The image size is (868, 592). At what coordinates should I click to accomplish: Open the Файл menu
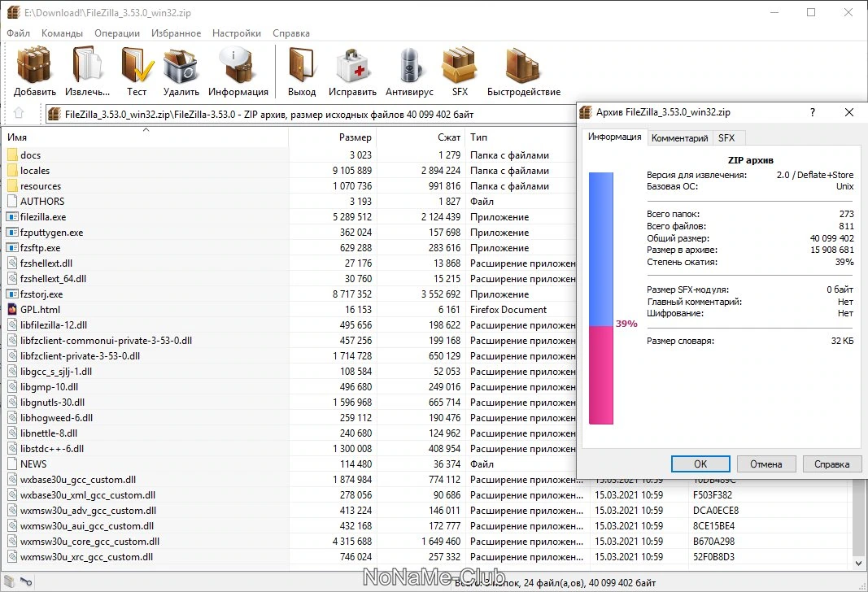(x=18, y=33)
